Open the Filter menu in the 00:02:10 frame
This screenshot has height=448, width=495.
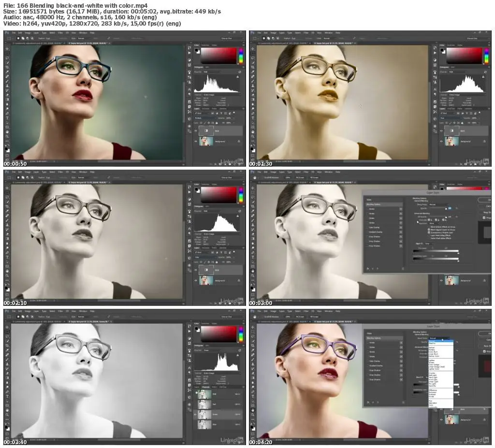(60, 172)
